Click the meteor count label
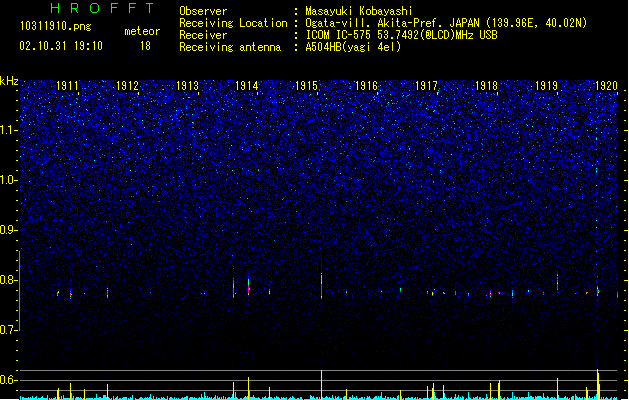 point(142,31)
